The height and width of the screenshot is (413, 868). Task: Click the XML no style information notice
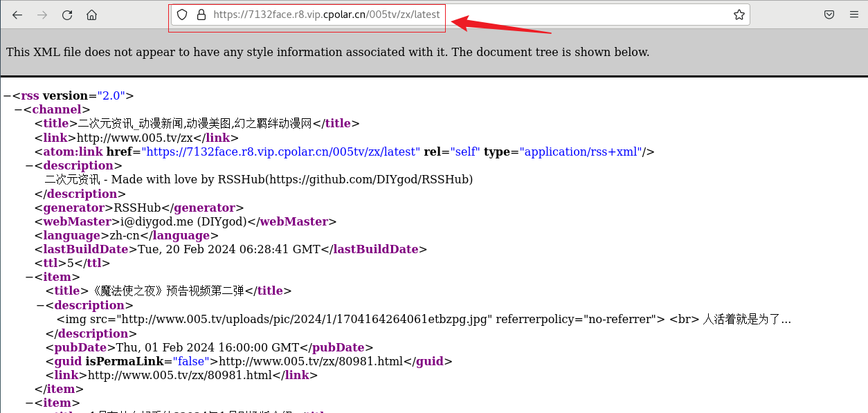pos(328,52)
